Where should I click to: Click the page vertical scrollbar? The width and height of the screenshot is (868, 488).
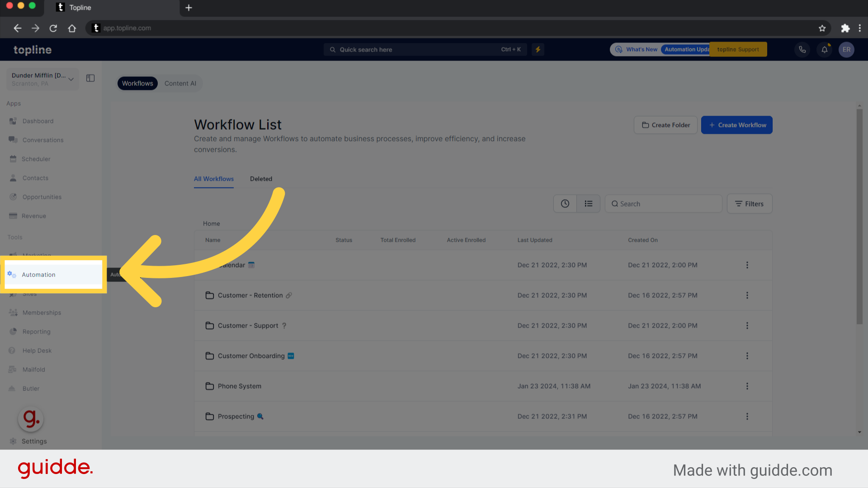pyautogui.click(x=859, y=217)
